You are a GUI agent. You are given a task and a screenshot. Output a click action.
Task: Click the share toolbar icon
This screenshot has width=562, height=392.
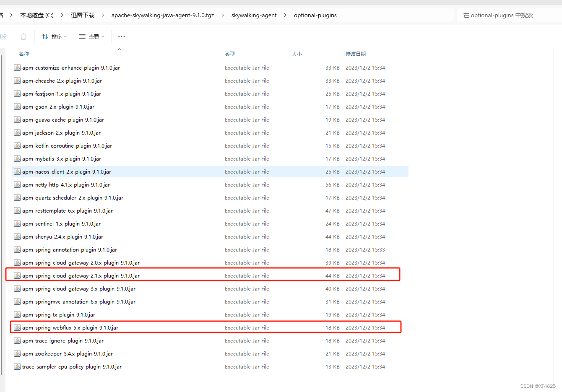point(3,36)
